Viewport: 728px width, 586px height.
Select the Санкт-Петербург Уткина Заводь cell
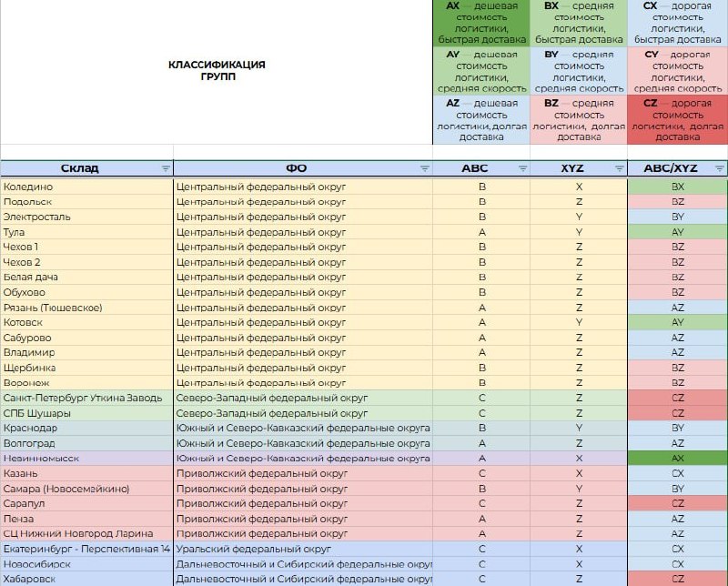tap(86, 398)
